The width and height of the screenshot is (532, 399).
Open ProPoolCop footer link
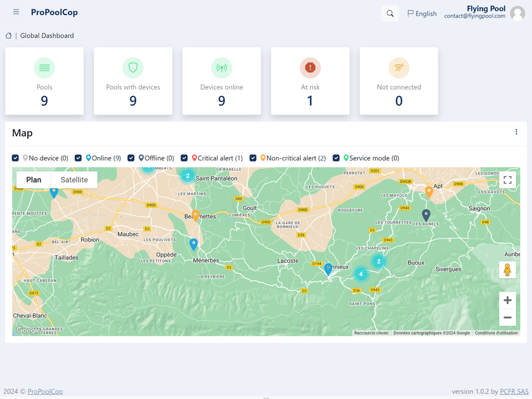(x=45, y=391)
